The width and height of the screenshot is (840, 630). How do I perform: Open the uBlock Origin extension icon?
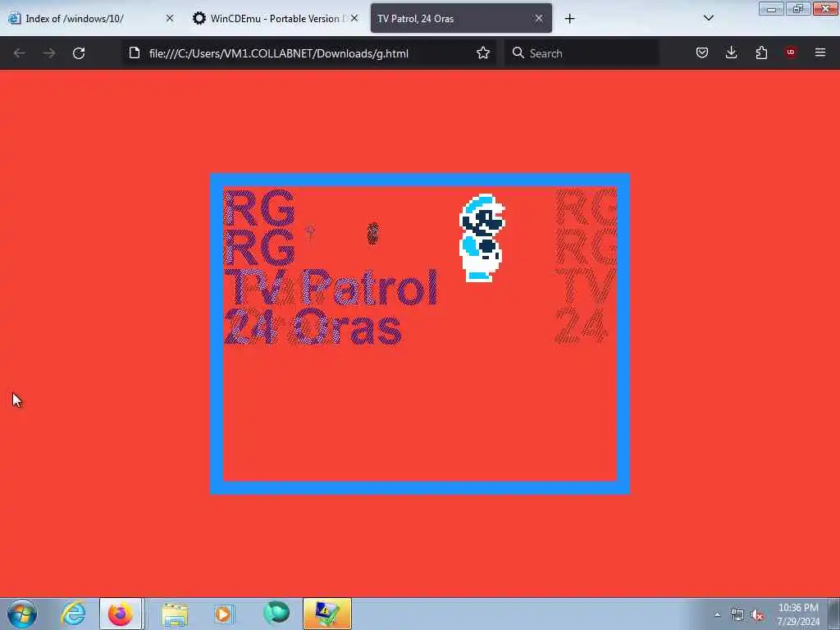pos(791,52)
